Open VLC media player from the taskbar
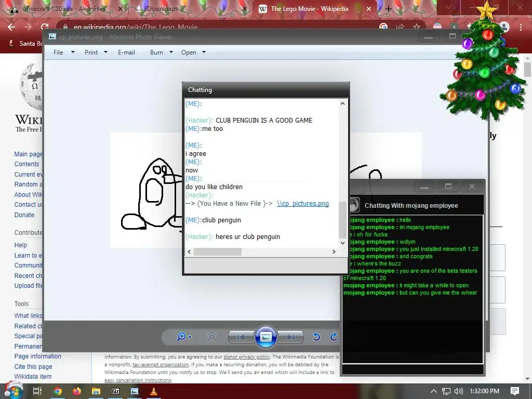532x399 pixels. click(x=154, y=391)
